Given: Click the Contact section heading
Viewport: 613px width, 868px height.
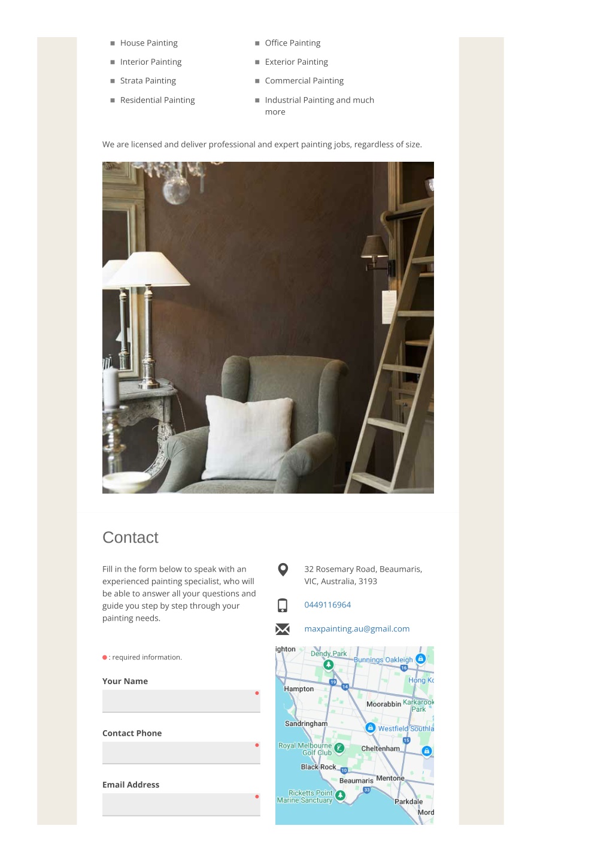Looking at the screenshot, I should [131, 537].
